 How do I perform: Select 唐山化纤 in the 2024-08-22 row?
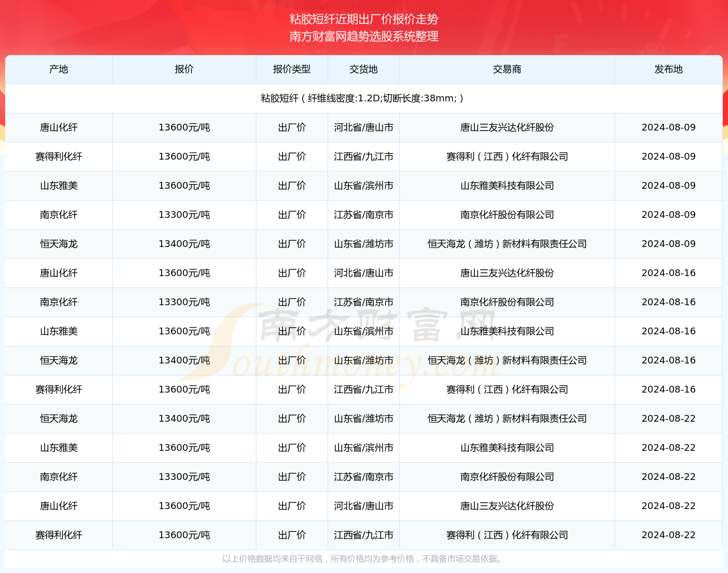[x=59, y=506]
